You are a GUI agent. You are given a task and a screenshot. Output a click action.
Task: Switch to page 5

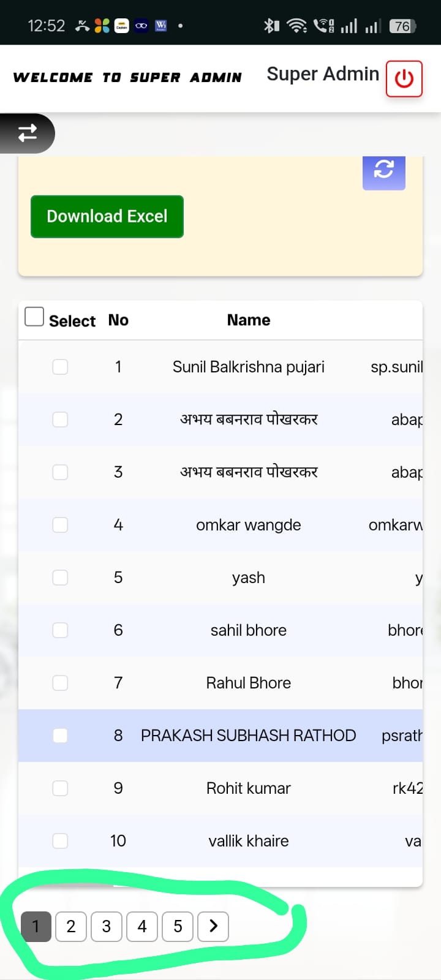[x=178, y=926]
